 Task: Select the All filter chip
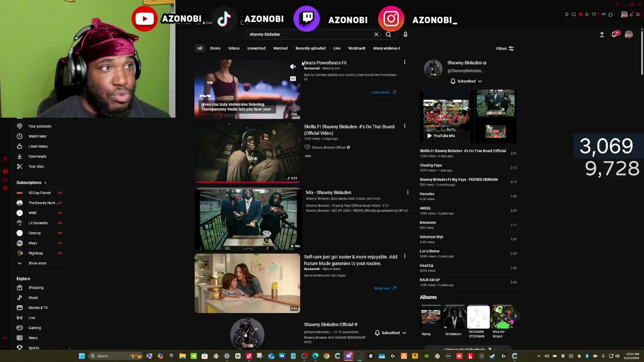200,48
